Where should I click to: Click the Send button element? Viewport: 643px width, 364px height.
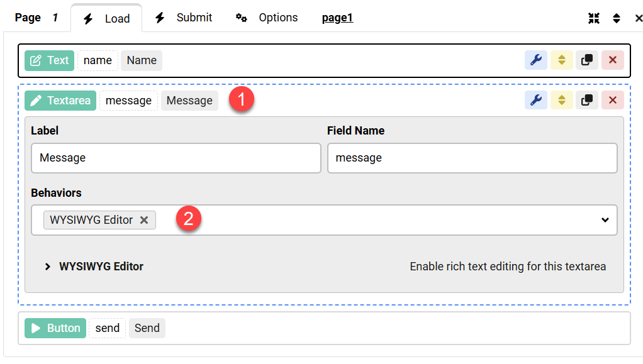click(147, 328)
